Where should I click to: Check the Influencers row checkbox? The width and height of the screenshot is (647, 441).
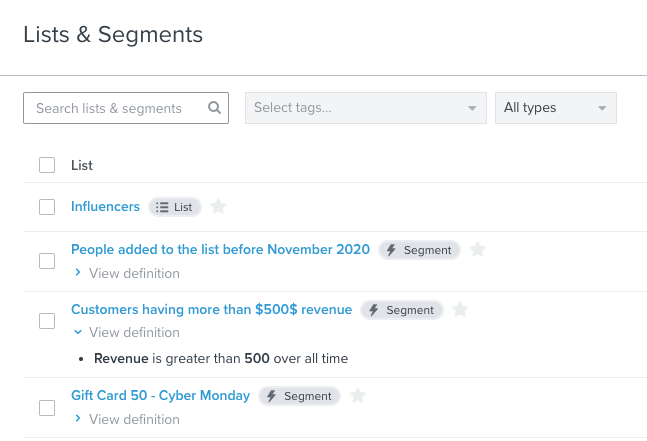click(47, 207)
